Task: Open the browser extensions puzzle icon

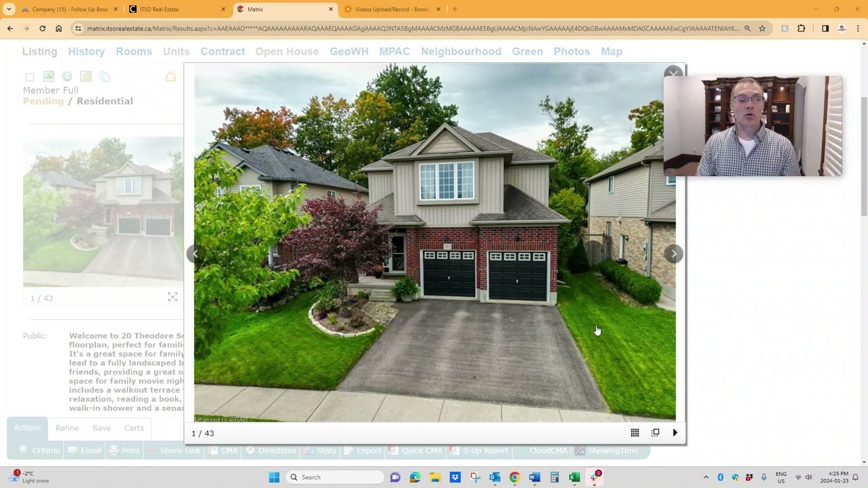Action: click(802, 28)
